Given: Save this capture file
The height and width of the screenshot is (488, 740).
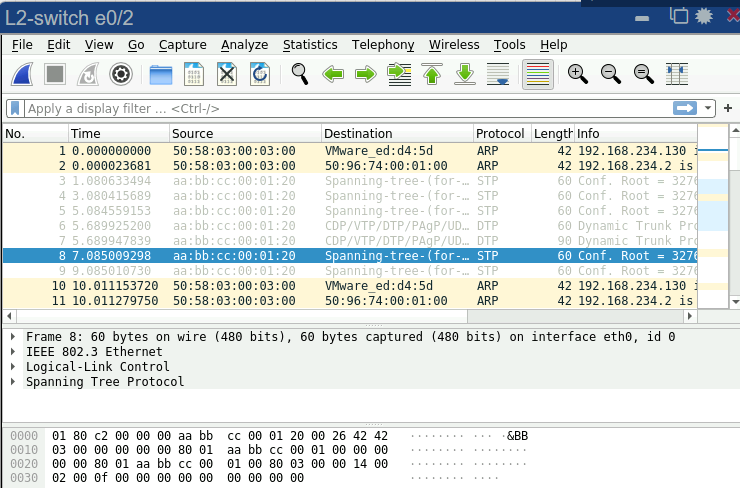Looking at the screenshot, I should click(193, 74).
